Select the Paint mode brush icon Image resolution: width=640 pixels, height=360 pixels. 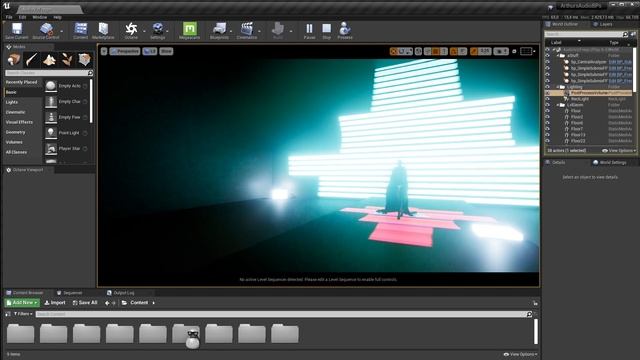32,60
